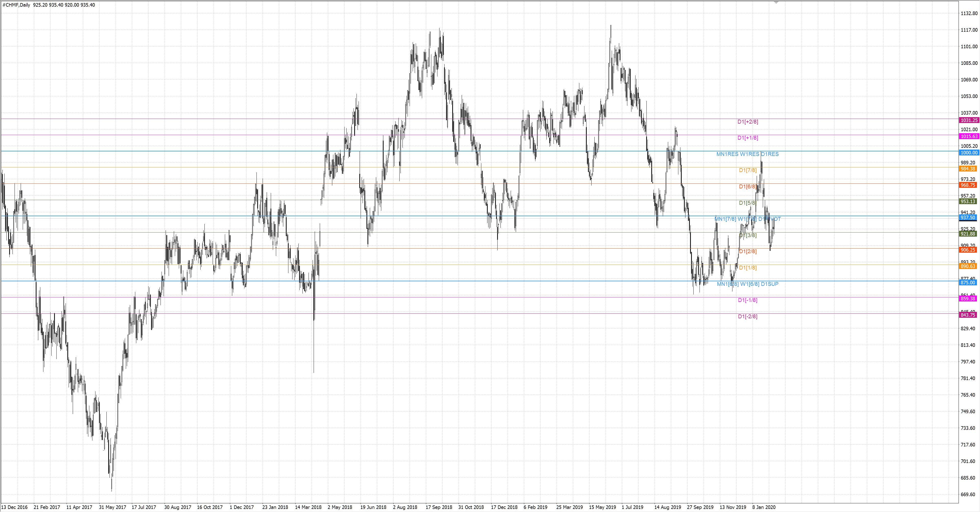The image size is (980, 512).
Task: Click the 13 Dec 2016 date label
Action: 15,507
